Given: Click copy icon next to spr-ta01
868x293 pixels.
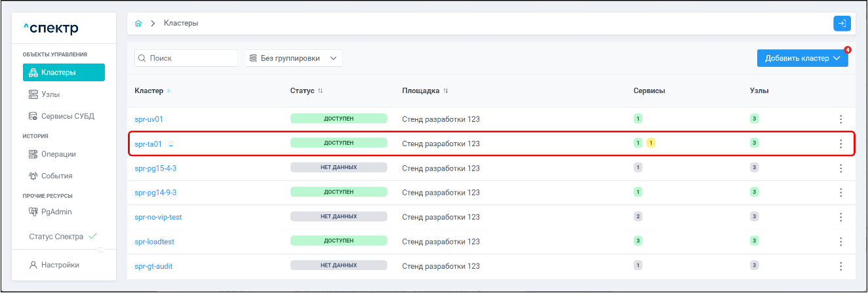Looking at the screenshot, I should click(171, 144).
